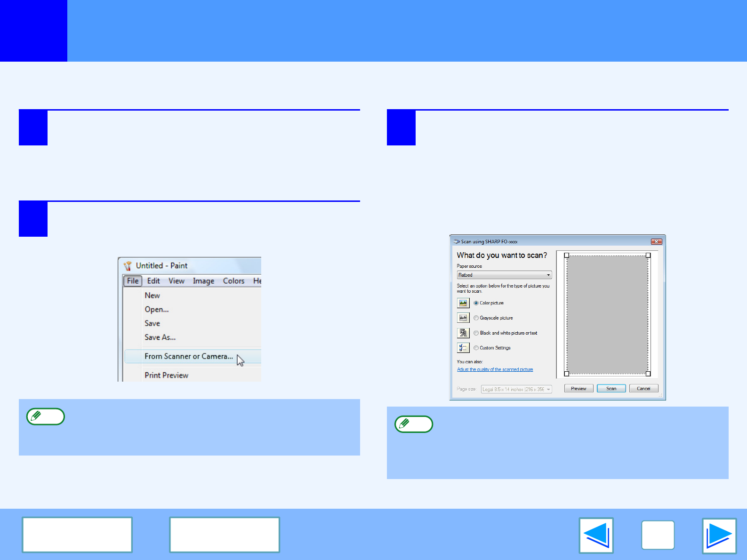Click the Custom Settings checklist icon
Image resolution: width=747 pixels, height=560 pixels.
pos(463,348)
